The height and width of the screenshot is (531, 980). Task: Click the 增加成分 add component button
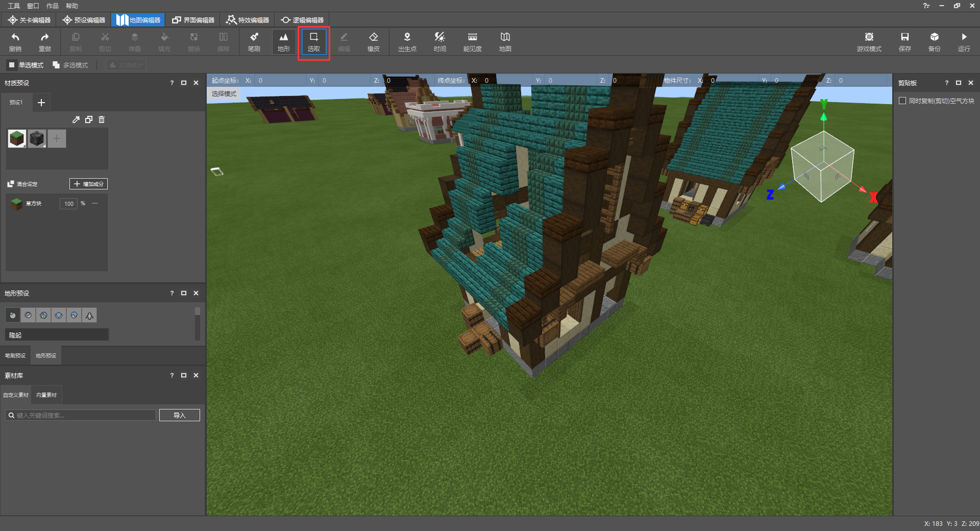click(88, 184)
